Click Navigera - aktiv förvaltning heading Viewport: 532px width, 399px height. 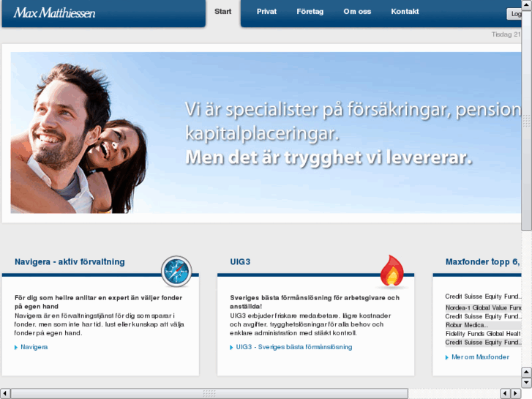(70, 262)
